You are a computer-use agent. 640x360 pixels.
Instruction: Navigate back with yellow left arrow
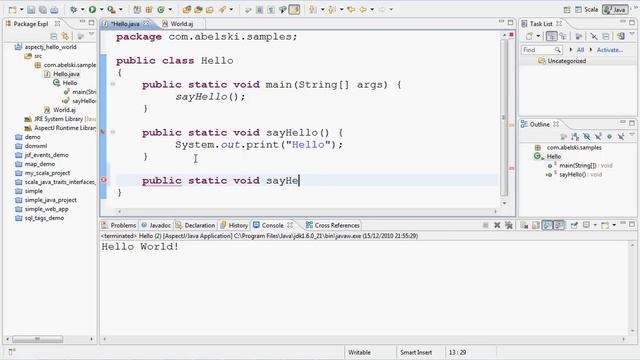click(x=363, y=9)
